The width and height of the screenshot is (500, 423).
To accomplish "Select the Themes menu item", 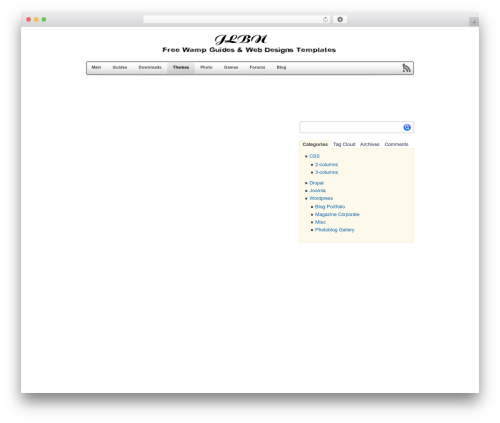I will [x=181, y=67].
